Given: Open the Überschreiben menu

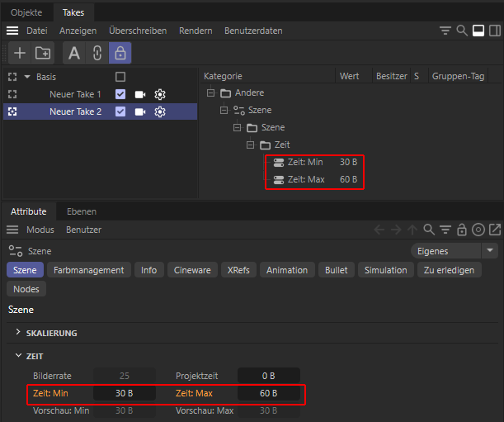Looking at the screenshot, I should pos(138,31).
